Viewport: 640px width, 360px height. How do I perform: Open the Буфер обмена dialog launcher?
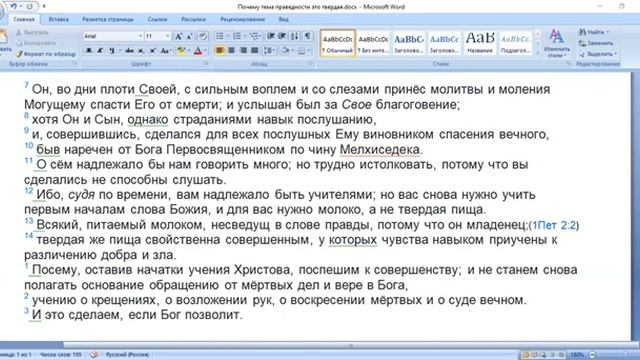75,64
